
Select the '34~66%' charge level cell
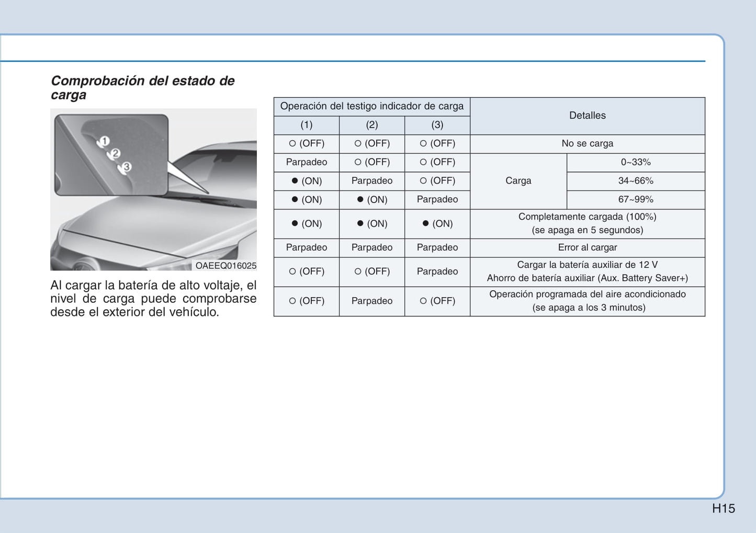click(635, 180)
